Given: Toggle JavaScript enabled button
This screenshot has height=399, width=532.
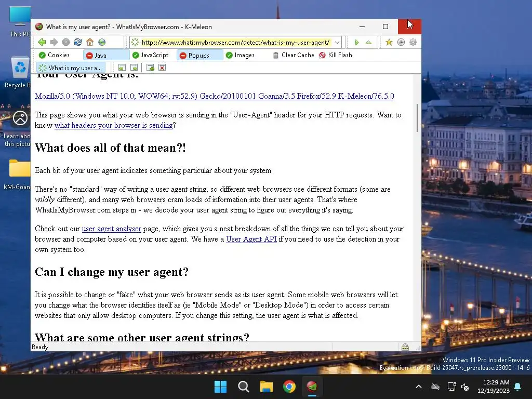Looking at the screenshot, I should click(151, 55).
